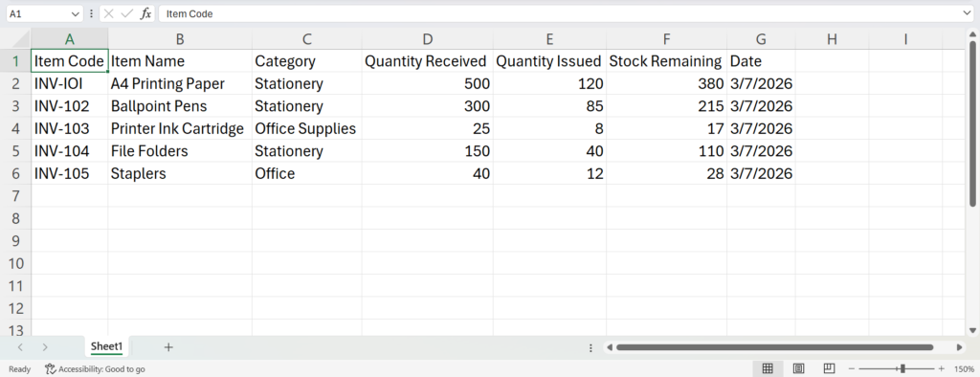The width and height of the screenshot is (980, 377).
Task: Open the Name Box dropdown arrow
Action: [x=76, y=13]
